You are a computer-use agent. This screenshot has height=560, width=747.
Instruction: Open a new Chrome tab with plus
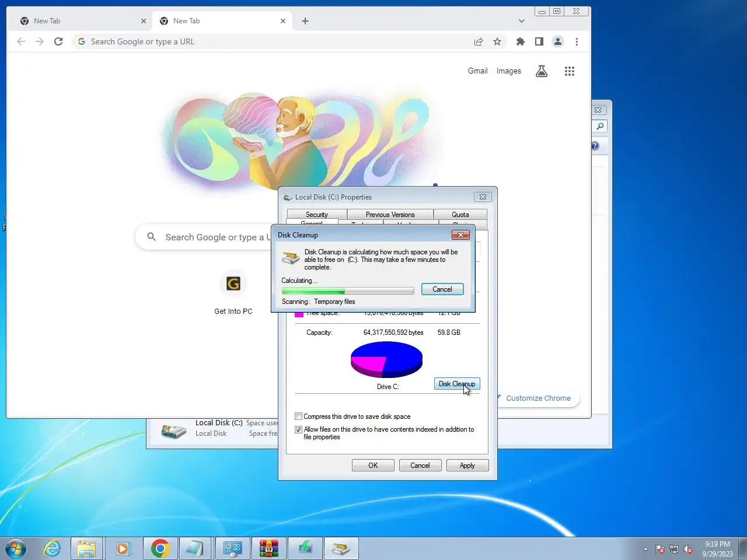pos(305,21)
